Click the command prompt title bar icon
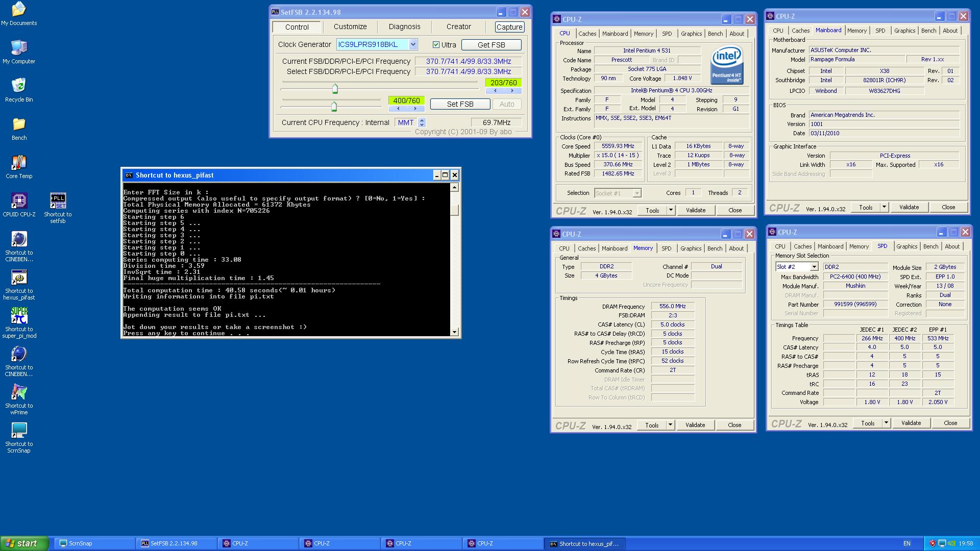Screen dimensions: 980x551 (129, 175)
